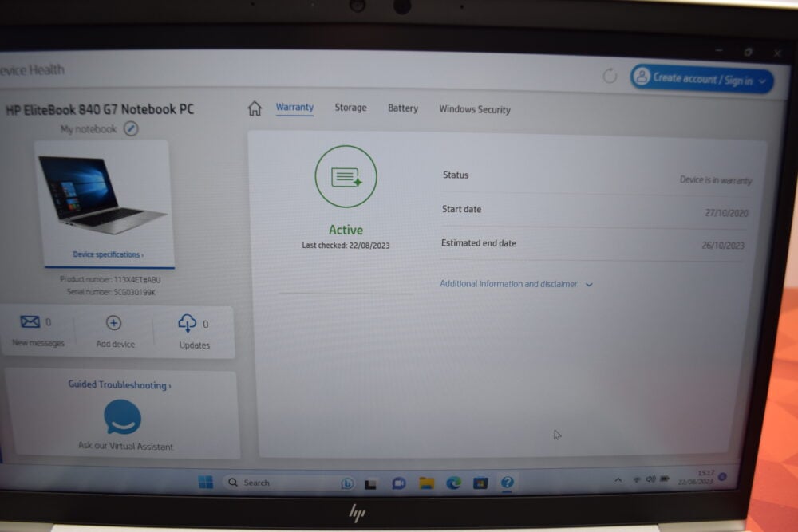The image size is (798, 532).
Task: Click the Status value Device is in warranty
Action: tap(716, 180)
